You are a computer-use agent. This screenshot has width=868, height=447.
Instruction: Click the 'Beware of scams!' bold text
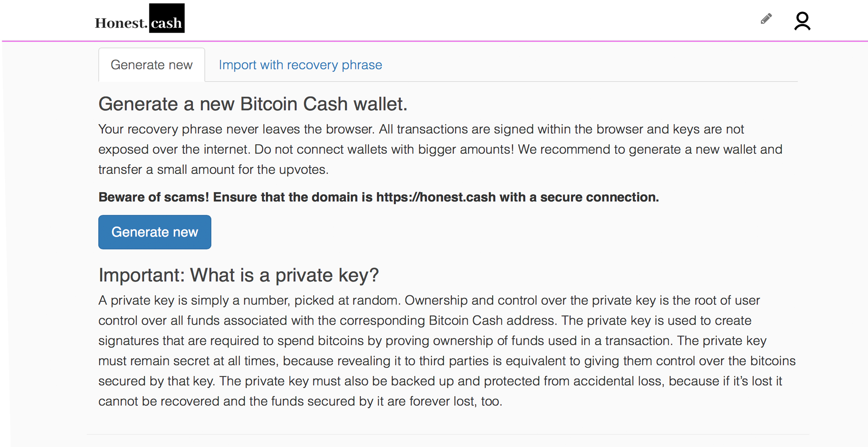point(154,197)
